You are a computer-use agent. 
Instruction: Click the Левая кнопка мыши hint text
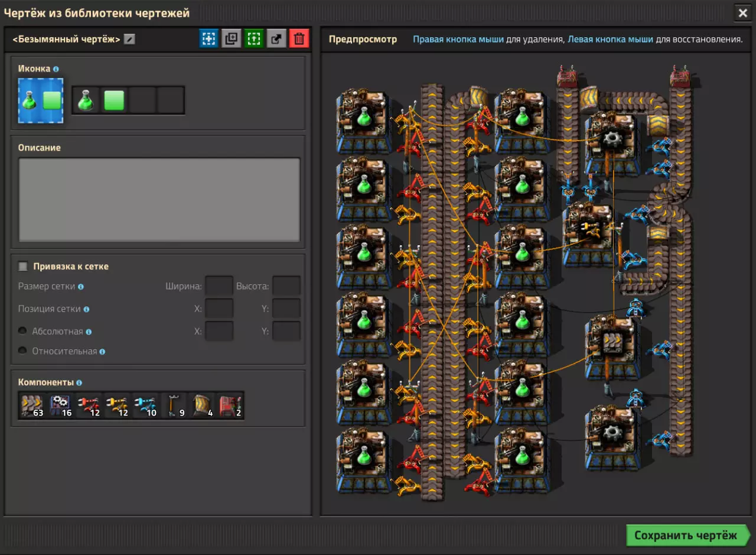(x=610, y=40)
